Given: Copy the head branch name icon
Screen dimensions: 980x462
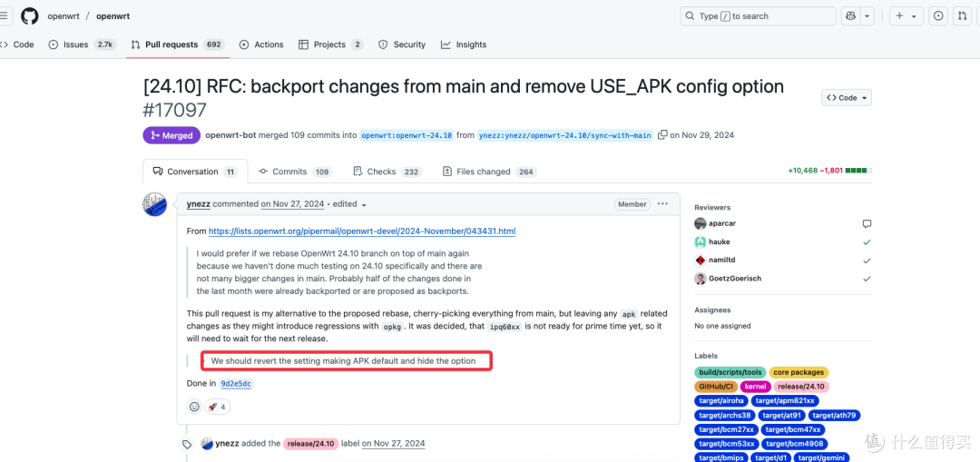Looking at the screenshot, I should point(663,134).
